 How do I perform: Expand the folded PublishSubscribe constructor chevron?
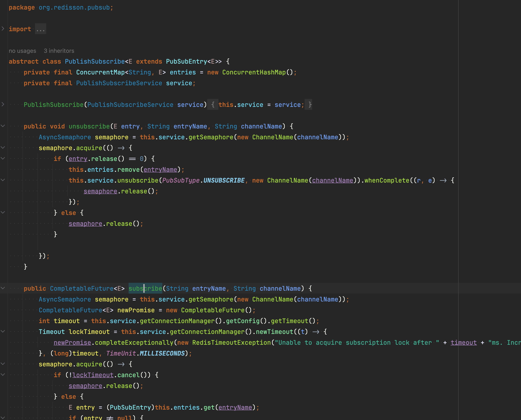pos(3,105)
